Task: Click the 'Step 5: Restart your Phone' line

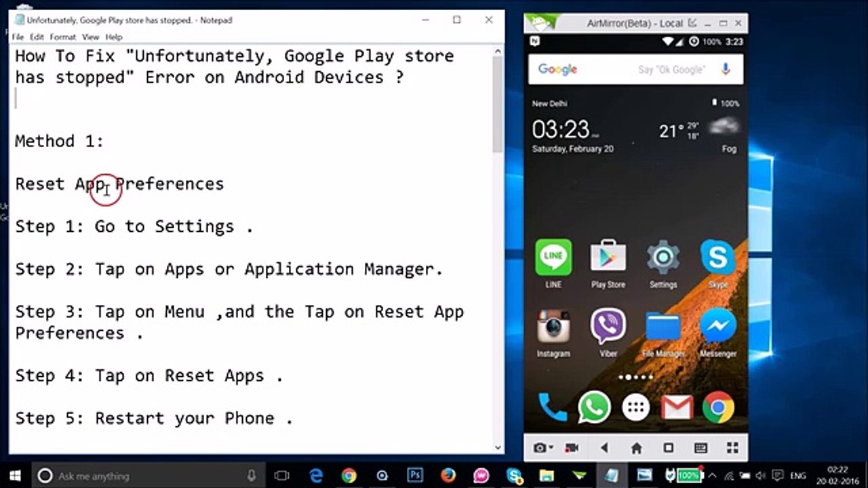Action: [x=154, y=418]
